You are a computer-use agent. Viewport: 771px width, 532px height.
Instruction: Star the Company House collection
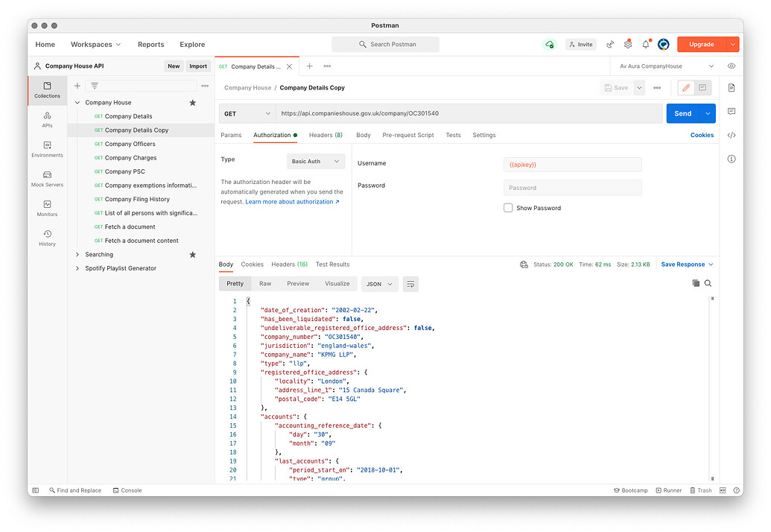192,102
